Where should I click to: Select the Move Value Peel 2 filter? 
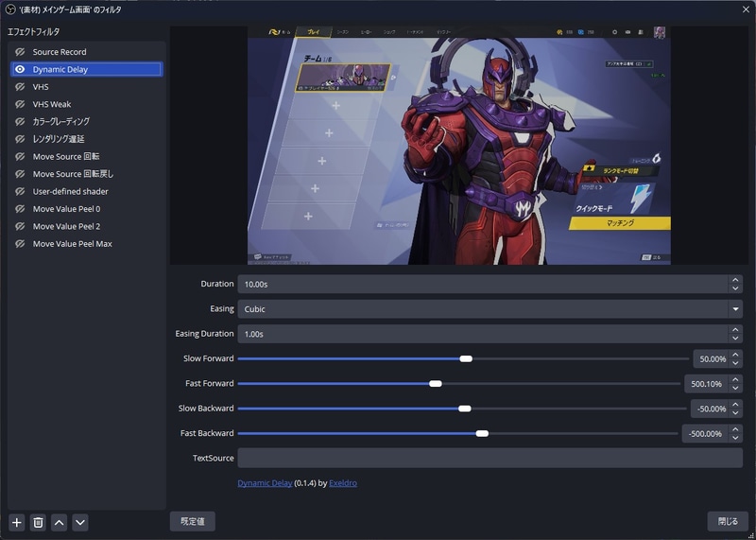pos(87,226)
